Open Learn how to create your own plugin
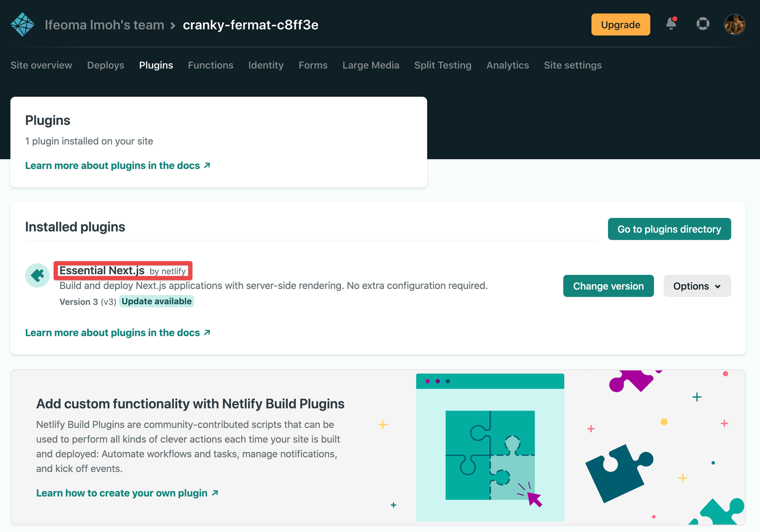The image size is (760, 532). 127,493
